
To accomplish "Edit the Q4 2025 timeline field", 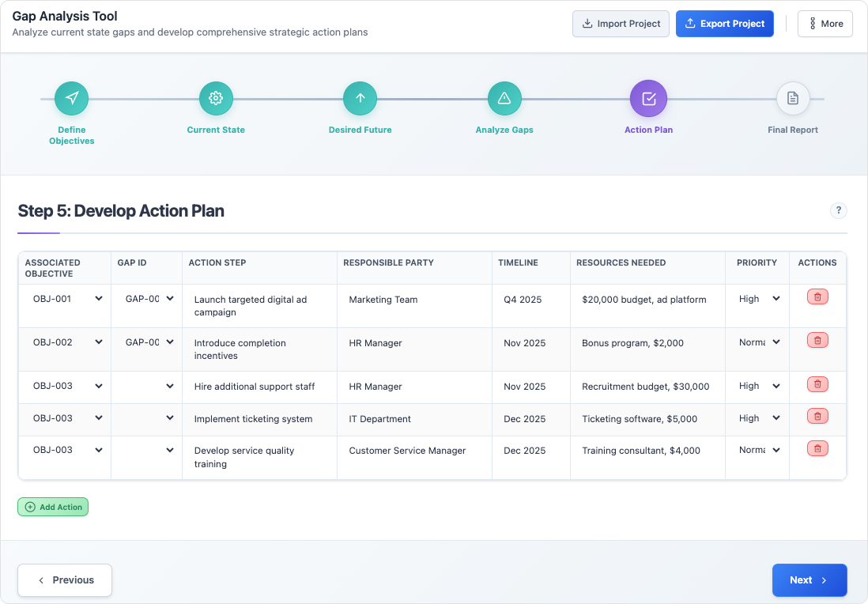I will [x=531, y=300].
